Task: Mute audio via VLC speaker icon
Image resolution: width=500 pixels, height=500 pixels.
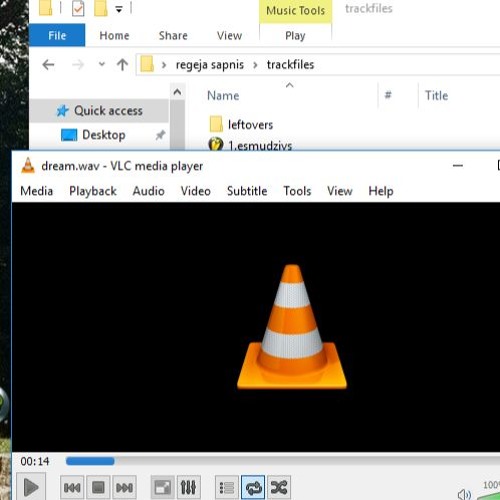Action: 464,494
